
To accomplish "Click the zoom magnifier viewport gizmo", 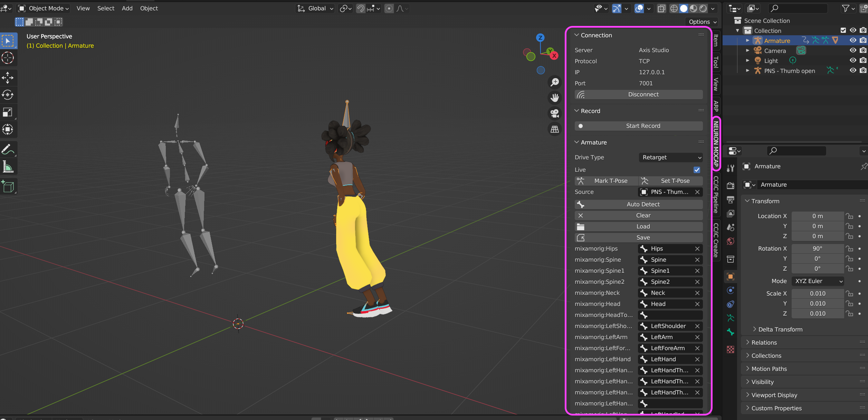I will (x=555, y=82).
